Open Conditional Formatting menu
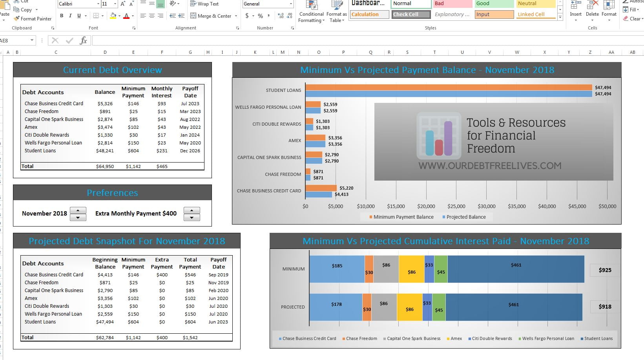The width and height of the screenshot is (644, 360). (x=312, y=12)
